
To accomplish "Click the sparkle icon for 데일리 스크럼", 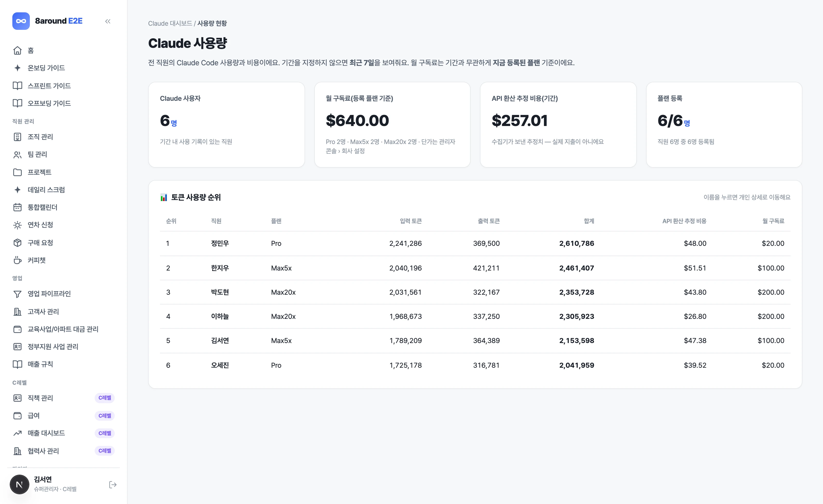I will [x=17, y=190].
